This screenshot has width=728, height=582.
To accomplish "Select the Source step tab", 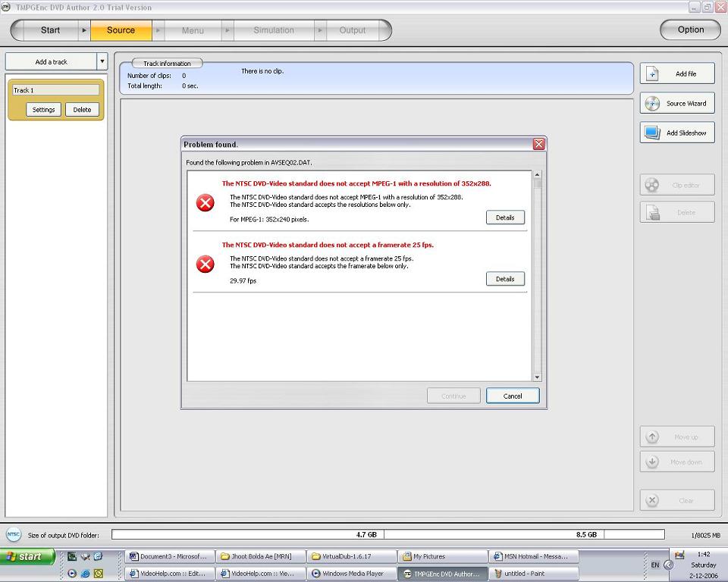I will pyautogui.click(x=121, y=30).
